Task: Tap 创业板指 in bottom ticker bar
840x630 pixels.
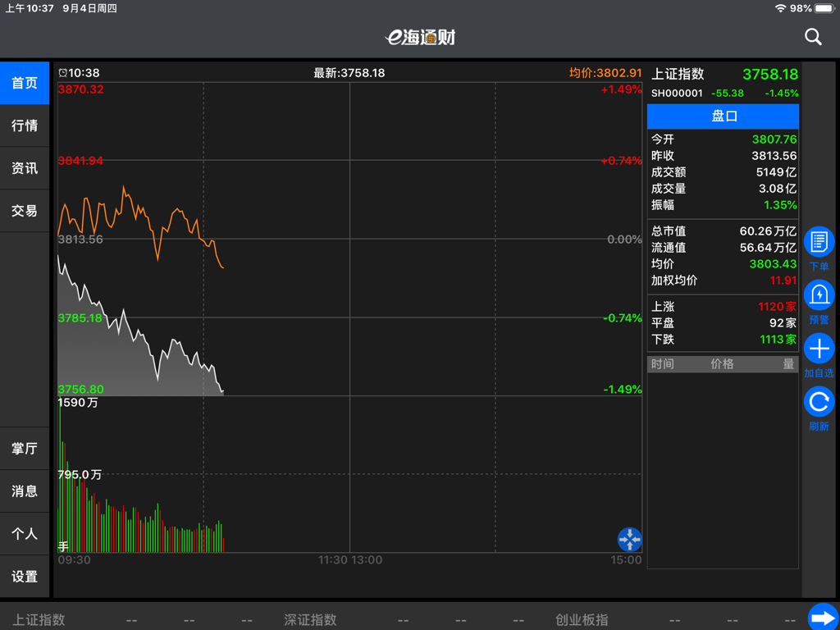Action: [x=582, y=620]
